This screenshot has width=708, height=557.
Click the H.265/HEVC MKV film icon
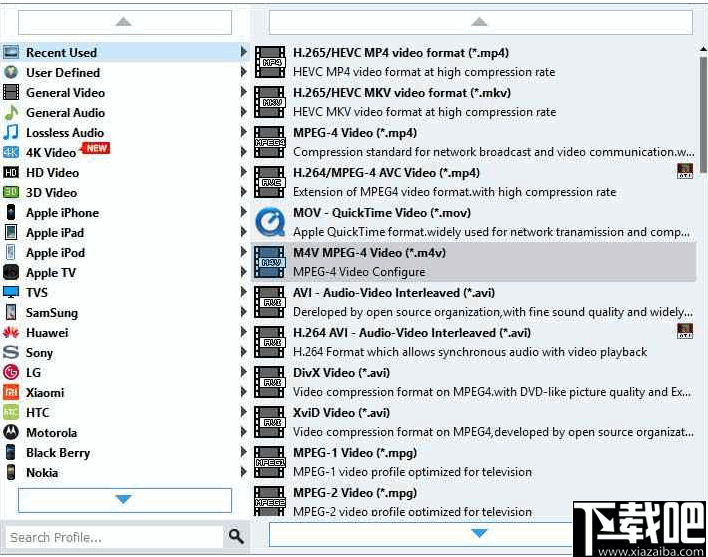270,102
